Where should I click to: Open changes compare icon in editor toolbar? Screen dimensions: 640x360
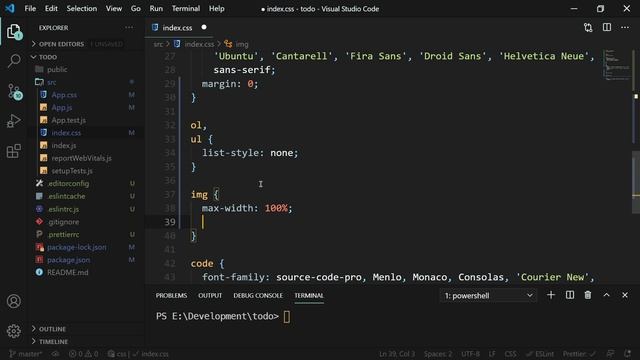pyautogui.click(x=588, y=28)
